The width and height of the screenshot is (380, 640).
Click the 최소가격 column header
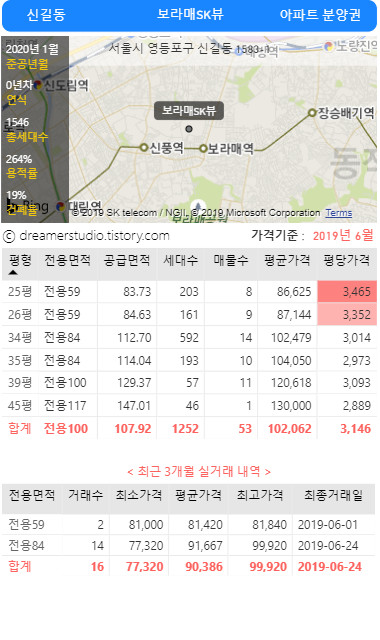click(x=139, y=495)
